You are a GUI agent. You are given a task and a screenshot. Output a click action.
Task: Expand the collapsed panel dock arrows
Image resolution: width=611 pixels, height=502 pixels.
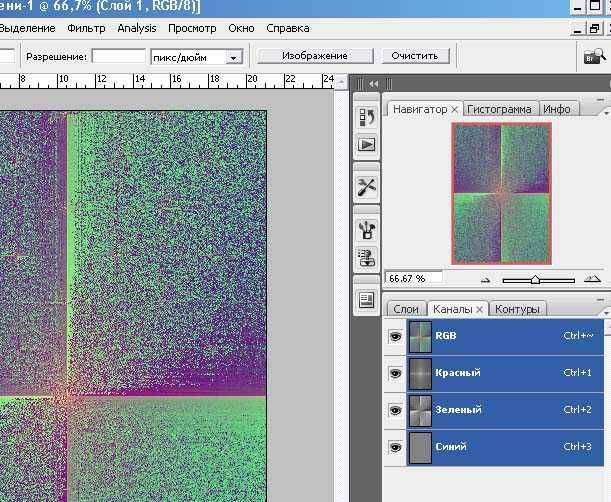pyautogui.click(x=375, y=84)
